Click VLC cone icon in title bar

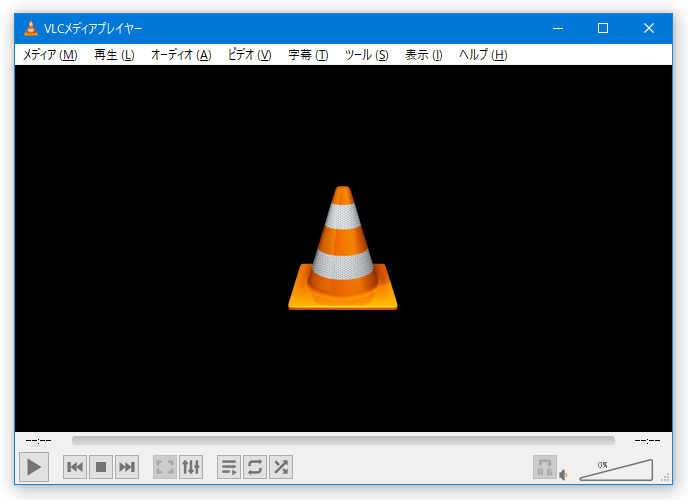[31, 28]
